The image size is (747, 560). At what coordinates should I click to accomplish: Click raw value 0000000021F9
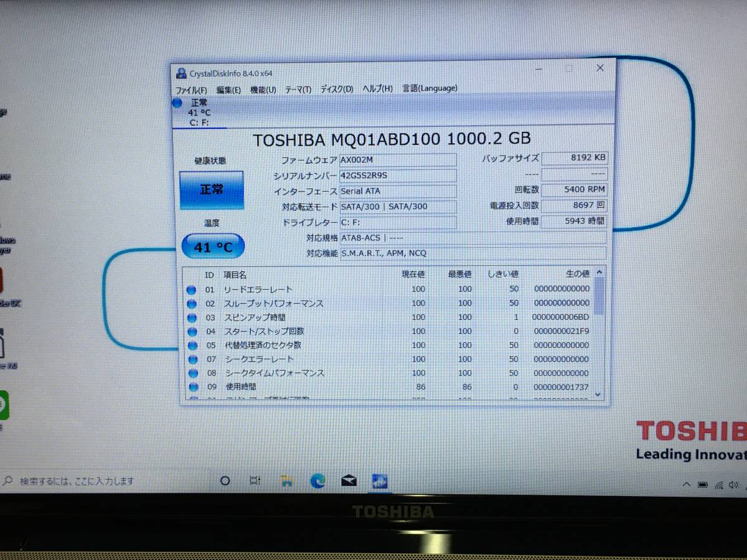tap(561, 331)
